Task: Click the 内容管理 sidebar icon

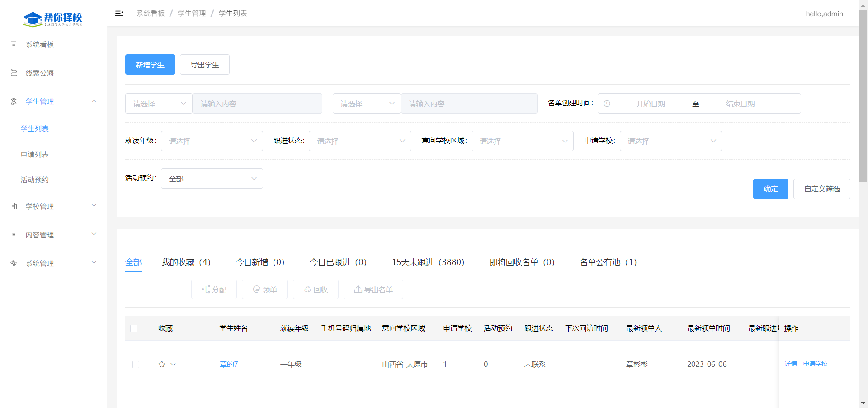Action: (x=14, y=235)
